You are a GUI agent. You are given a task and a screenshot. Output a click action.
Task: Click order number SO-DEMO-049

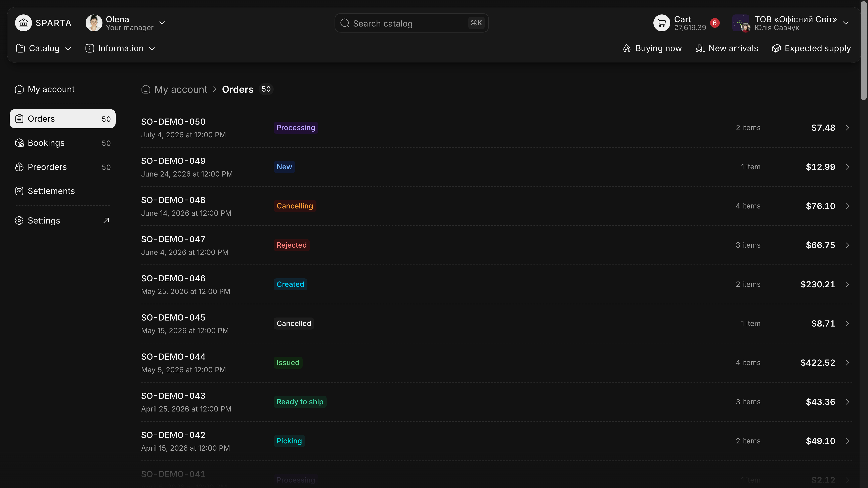click(x=173, y=161)
